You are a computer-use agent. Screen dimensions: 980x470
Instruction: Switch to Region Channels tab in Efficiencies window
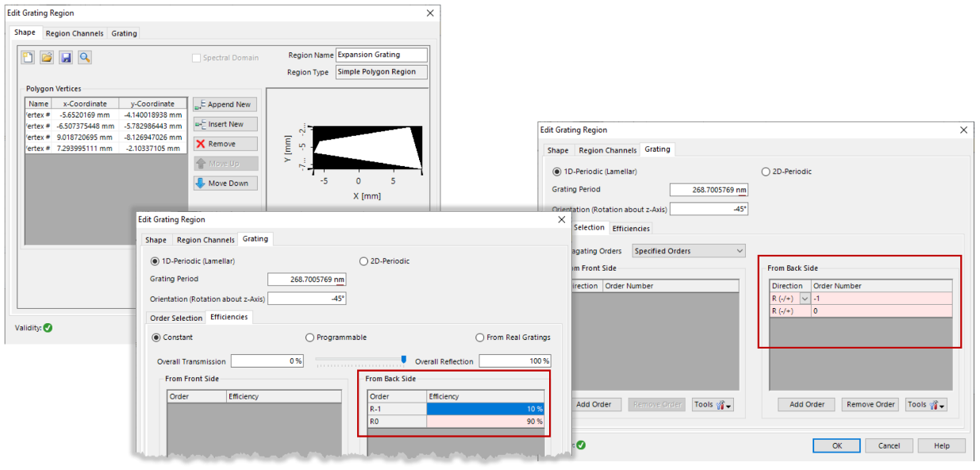pos(206,240)
